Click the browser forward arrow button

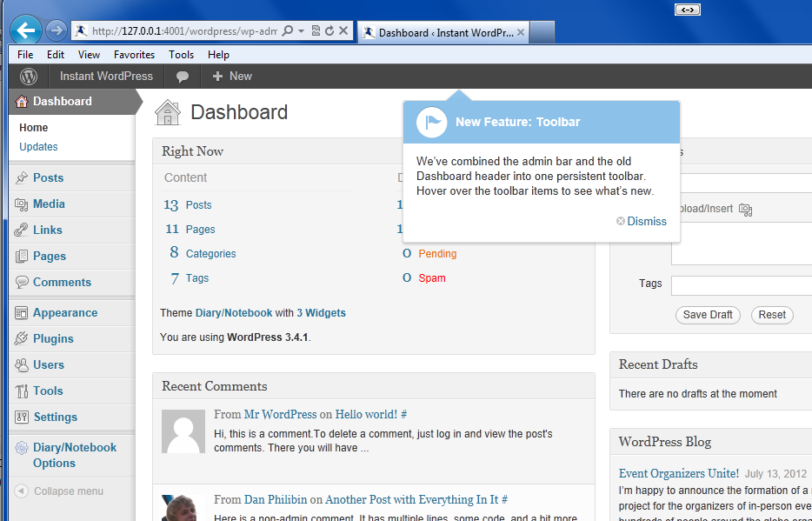coord(56,31)
